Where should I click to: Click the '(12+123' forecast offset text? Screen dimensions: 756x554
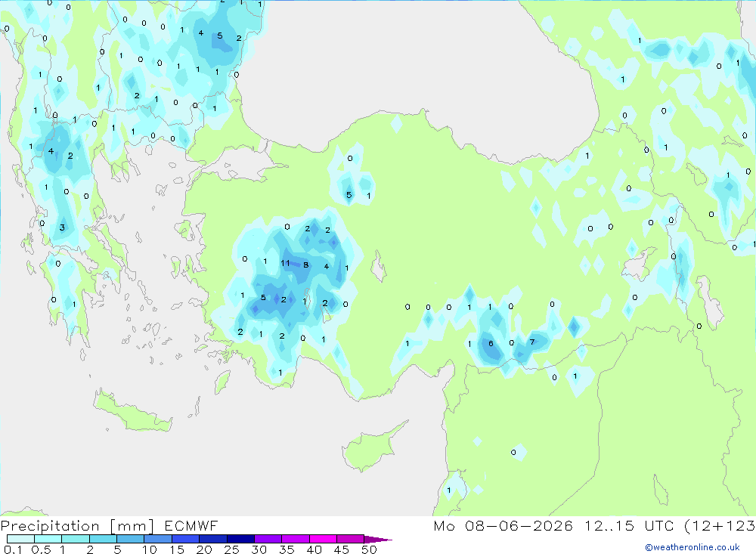(x=720, y=526)
